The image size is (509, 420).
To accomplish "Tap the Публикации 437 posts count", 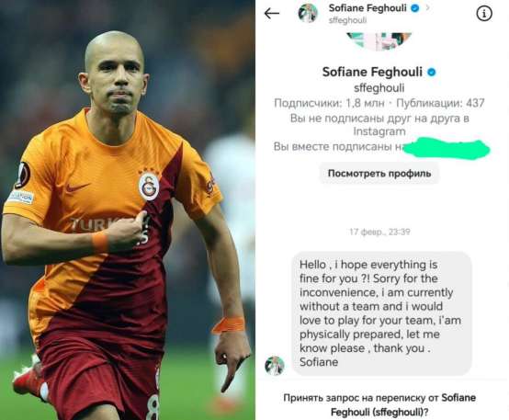I will pyautogui.click(x=440, y=103).
